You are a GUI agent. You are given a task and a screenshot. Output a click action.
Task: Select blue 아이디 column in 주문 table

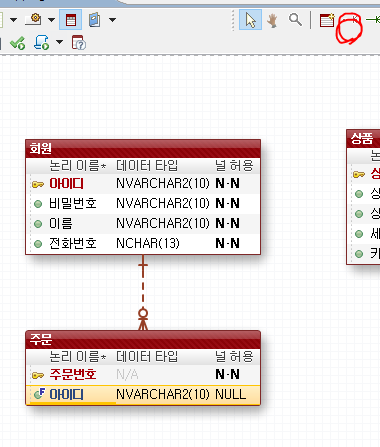(66, 395)
